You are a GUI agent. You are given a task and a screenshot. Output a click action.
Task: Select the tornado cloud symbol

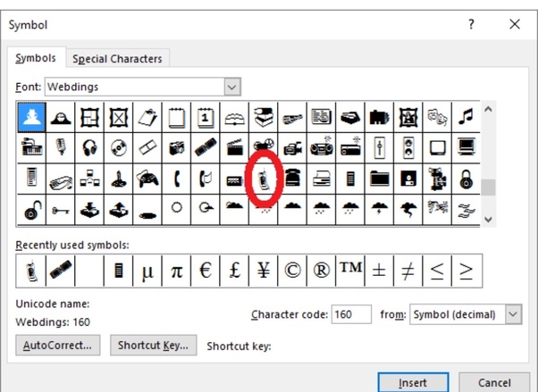(408, 209)
